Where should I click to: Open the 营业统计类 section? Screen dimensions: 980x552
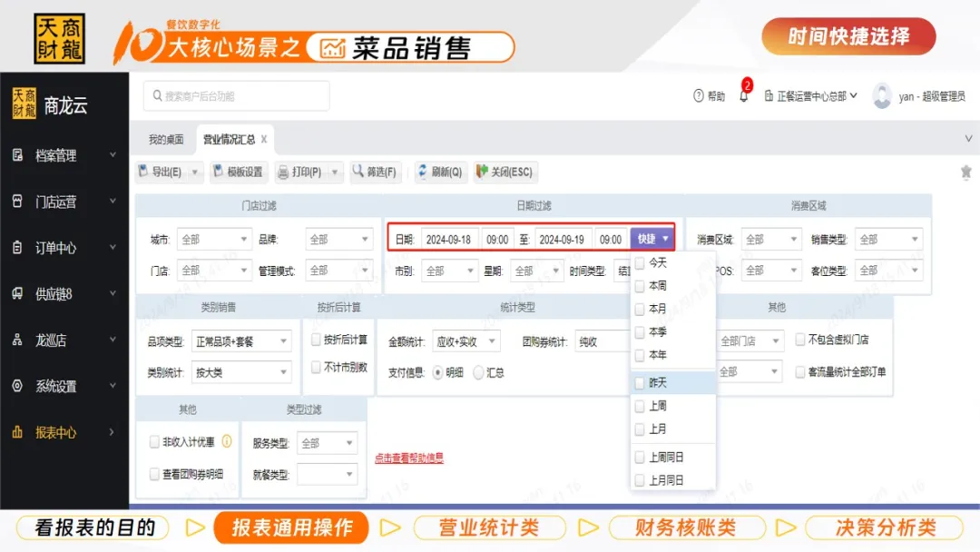coord(489,527)
